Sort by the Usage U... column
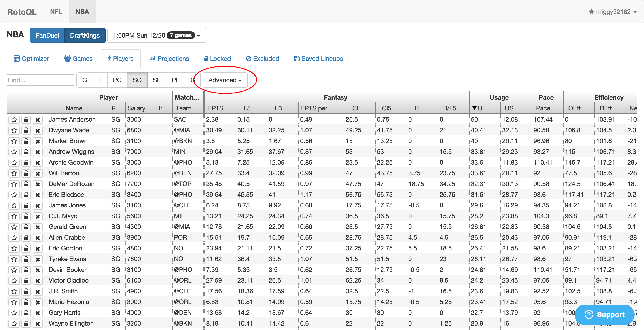 (x=485, y=108)
